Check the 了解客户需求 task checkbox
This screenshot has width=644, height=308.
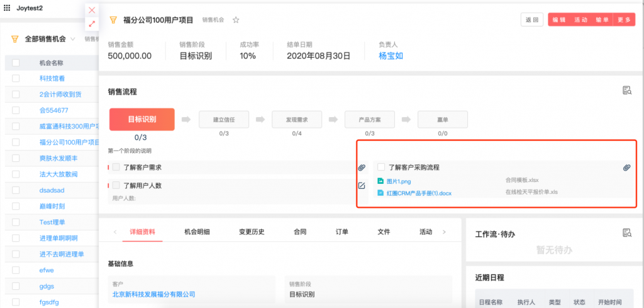coord(116,168)
